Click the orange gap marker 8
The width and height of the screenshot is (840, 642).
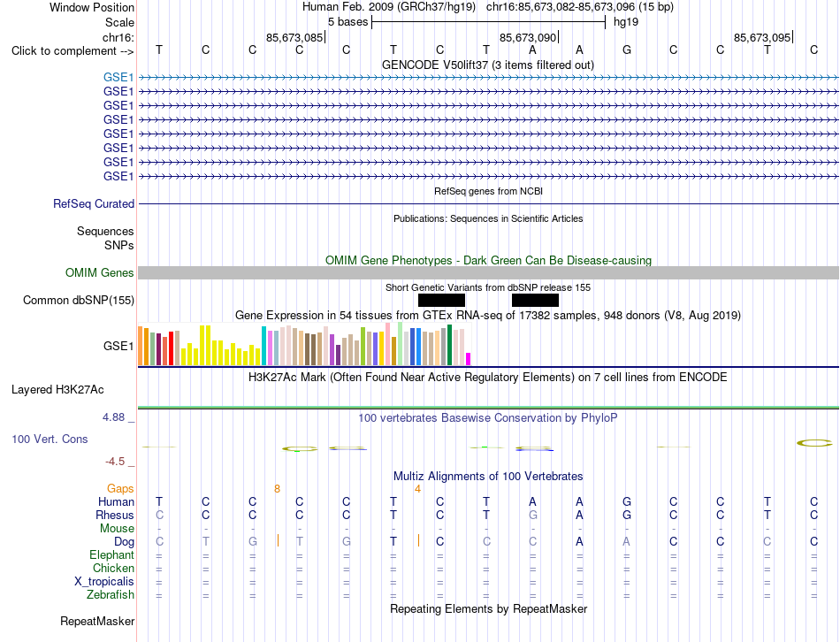tap(277, 489)
